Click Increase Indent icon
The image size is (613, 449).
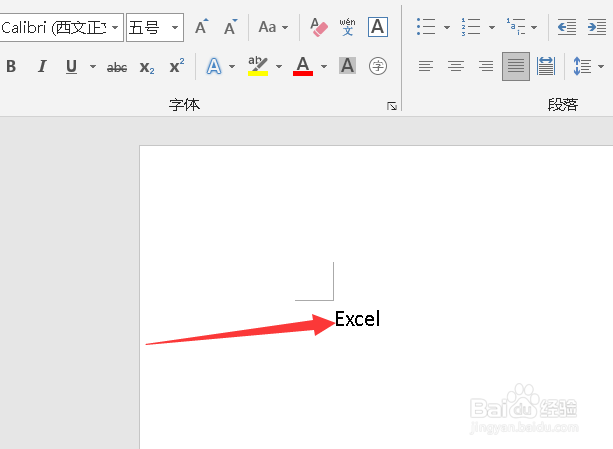(597, 27)
